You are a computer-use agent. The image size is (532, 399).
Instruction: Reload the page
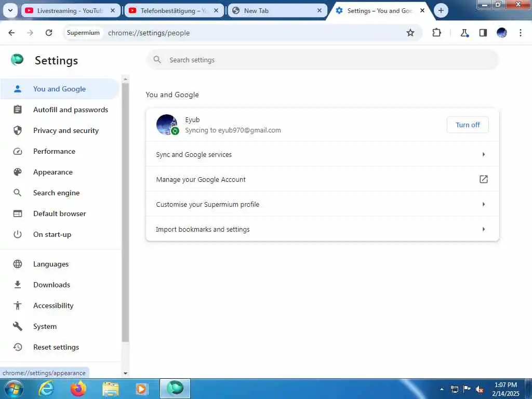click(49, 33)
